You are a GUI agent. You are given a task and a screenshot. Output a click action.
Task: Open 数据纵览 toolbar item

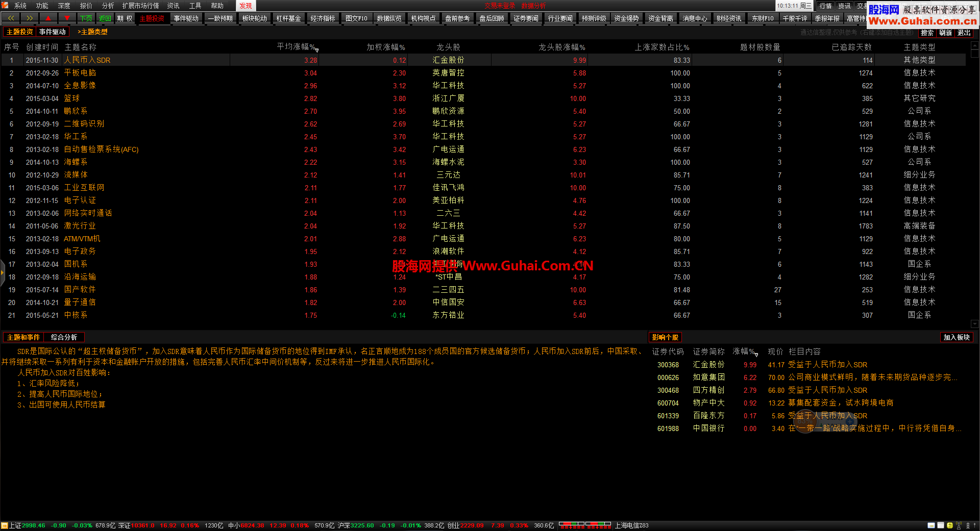389,18
